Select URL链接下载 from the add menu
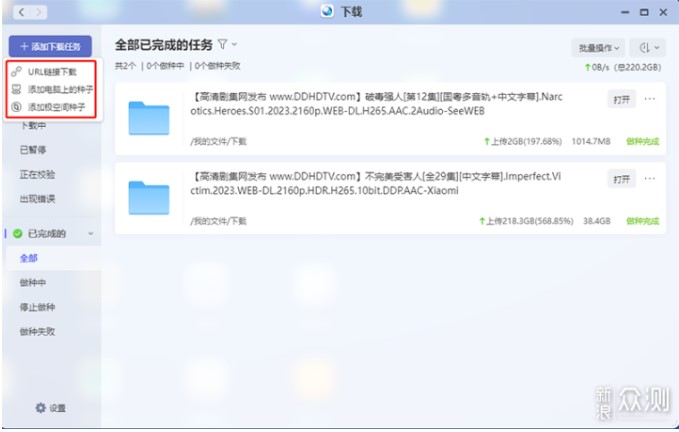 click(x=52, y=72)
